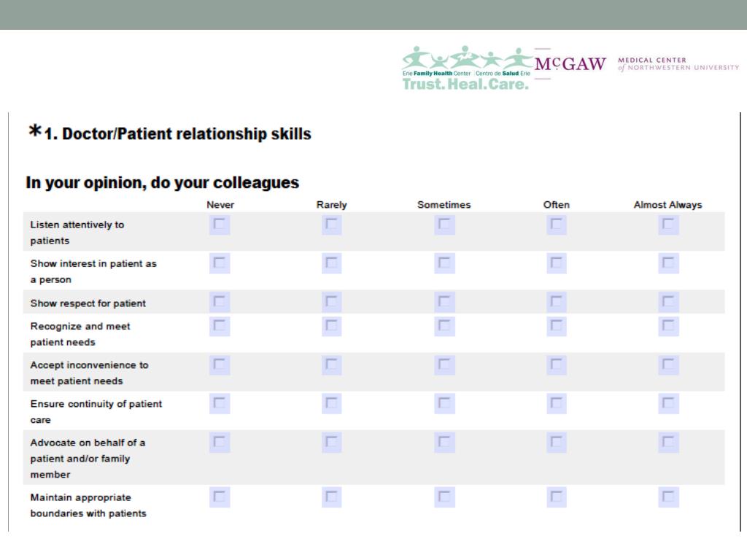Check Sometimes for Accept inconvenience to meet patient needs

(x=444, y=365)
